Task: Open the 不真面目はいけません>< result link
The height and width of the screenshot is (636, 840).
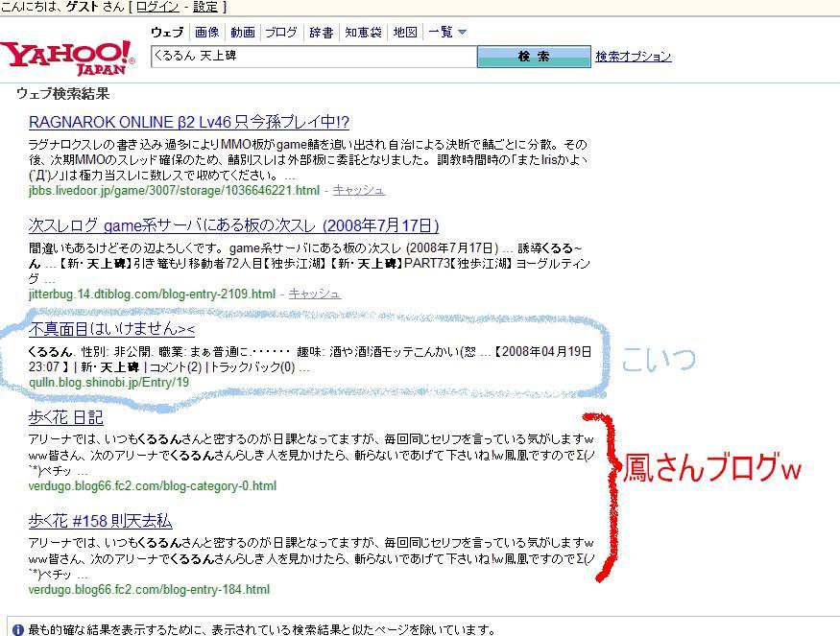Action: [111, 329]
